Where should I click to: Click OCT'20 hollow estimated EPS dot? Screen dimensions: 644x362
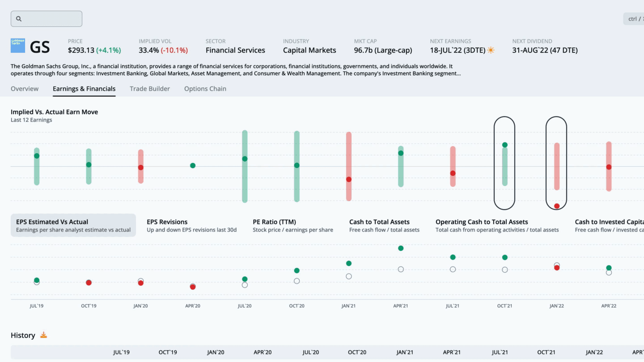[297, 281]
